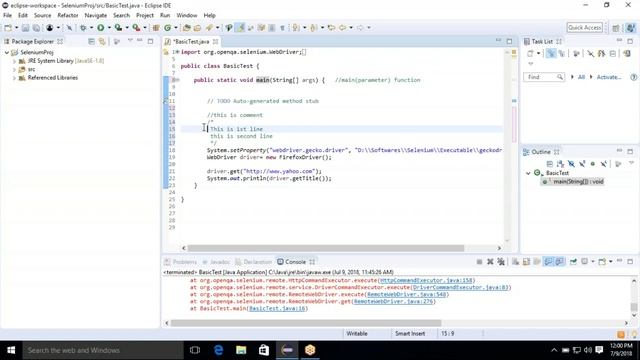The height and width of the screenshot is (360, 640).
Task: Open the Navigate menu
Action: click(x=96, y=16)
